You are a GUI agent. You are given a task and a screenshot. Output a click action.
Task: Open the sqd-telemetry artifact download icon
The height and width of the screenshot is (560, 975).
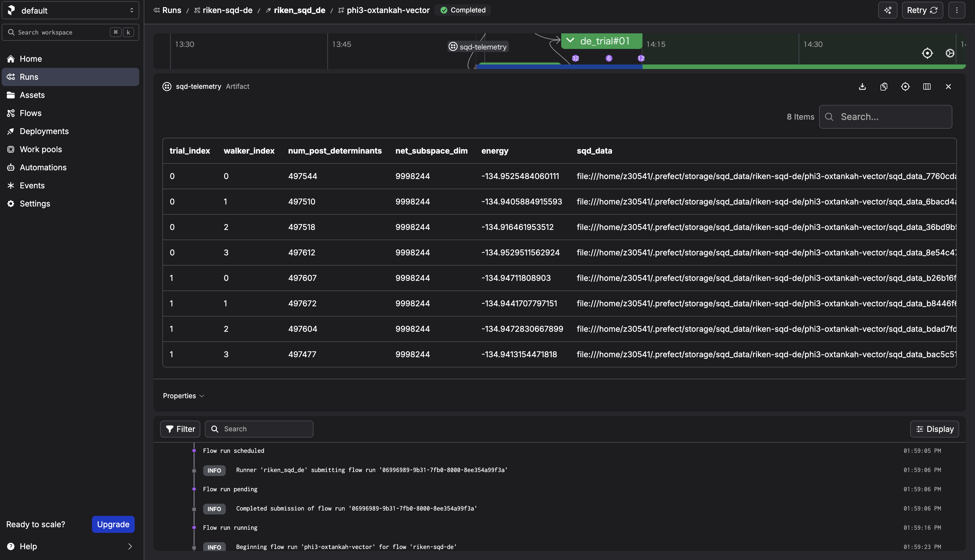pyautogui.click(x=862, y=87)
